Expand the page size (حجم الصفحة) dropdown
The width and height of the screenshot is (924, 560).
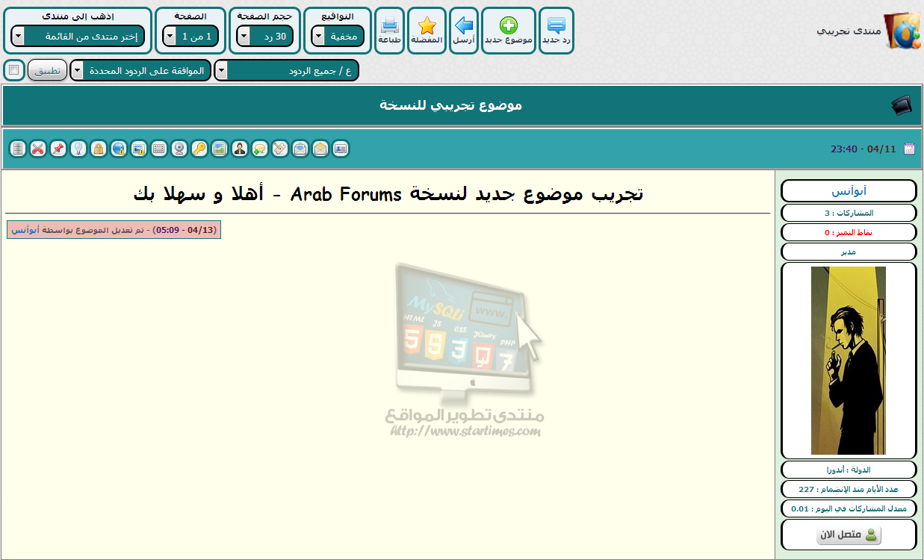pyautogui.click(x=264, y=36)
